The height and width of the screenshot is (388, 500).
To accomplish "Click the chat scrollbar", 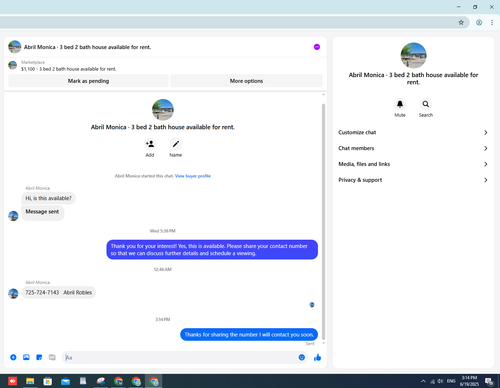I will (x=323, y=222).
